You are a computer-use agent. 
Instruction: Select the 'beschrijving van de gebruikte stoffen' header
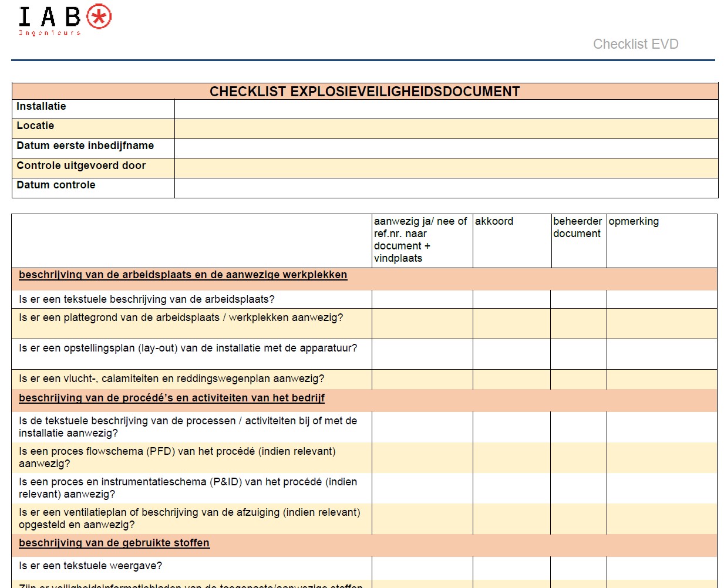tap(114, 543)
